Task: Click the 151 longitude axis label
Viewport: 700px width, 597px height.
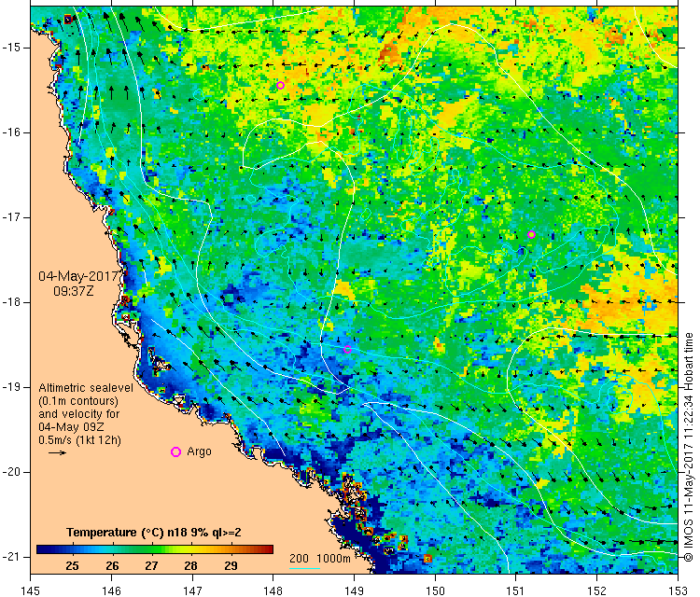Action: coord(516,590)
